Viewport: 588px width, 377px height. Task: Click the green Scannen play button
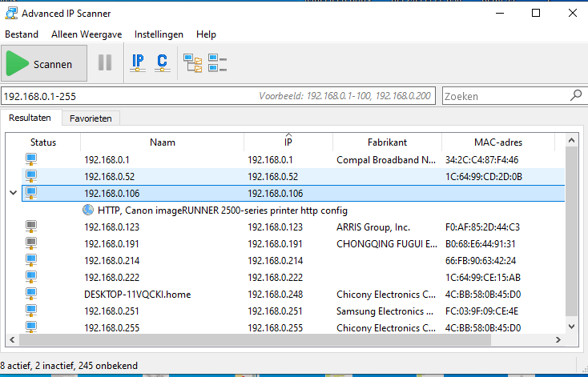(40, 63)
